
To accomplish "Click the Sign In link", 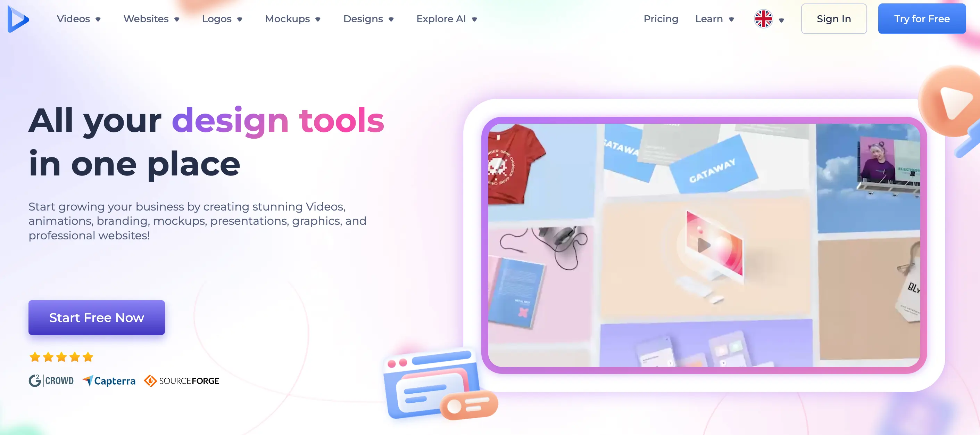I will coord(833,19).
